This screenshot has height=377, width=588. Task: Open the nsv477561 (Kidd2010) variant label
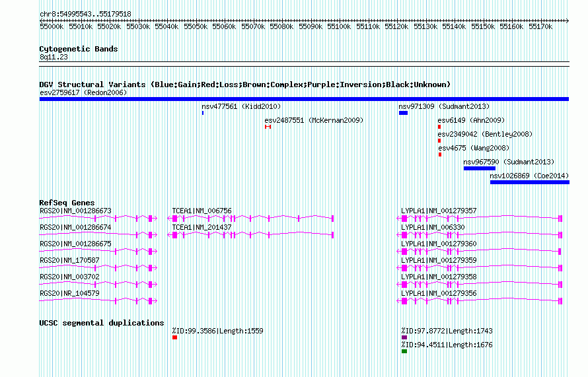click(241, 106)
